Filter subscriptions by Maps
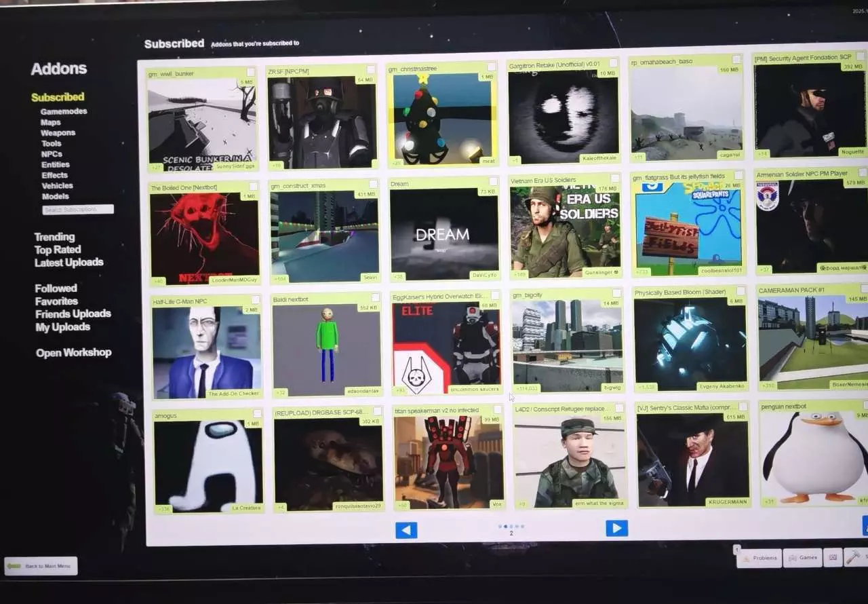 tap(51, 123)
